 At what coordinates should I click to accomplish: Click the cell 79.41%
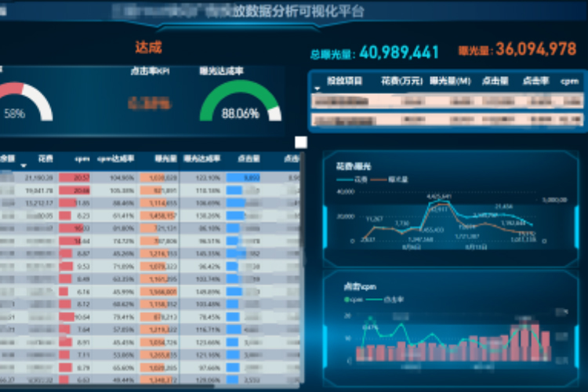pos(123,318)
